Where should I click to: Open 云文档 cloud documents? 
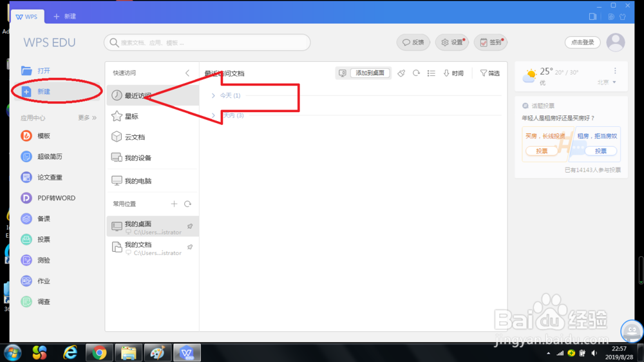(153, 137)
